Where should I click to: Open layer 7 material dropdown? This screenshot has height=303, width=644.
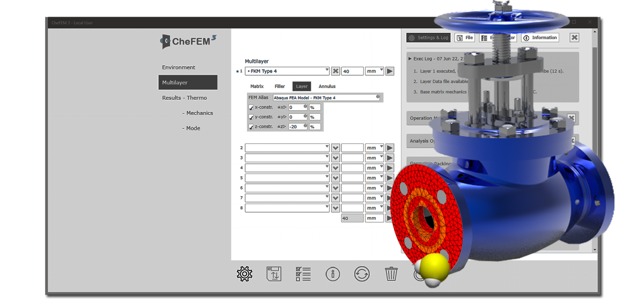287,198
